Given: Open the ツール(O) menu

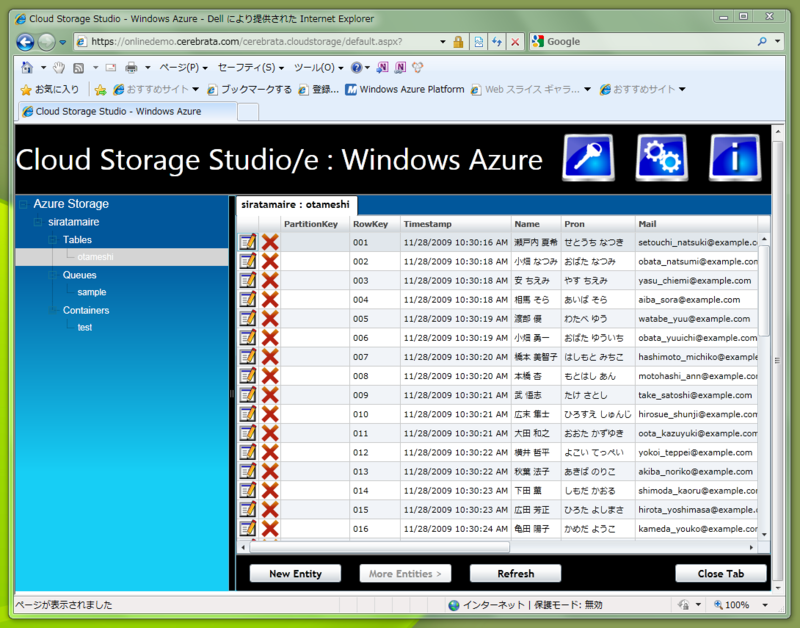Looking at the screenshot, I should coord(318,67).
